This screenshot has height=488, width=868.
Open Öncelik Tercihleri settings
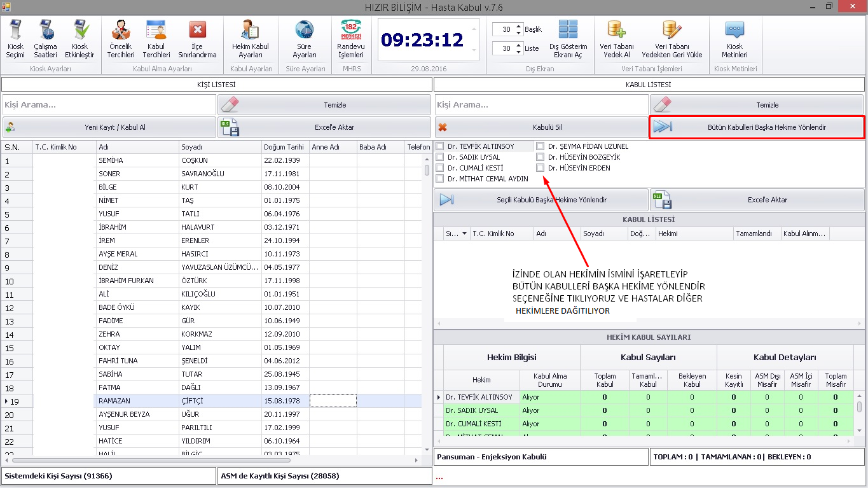tap(120, 39)
